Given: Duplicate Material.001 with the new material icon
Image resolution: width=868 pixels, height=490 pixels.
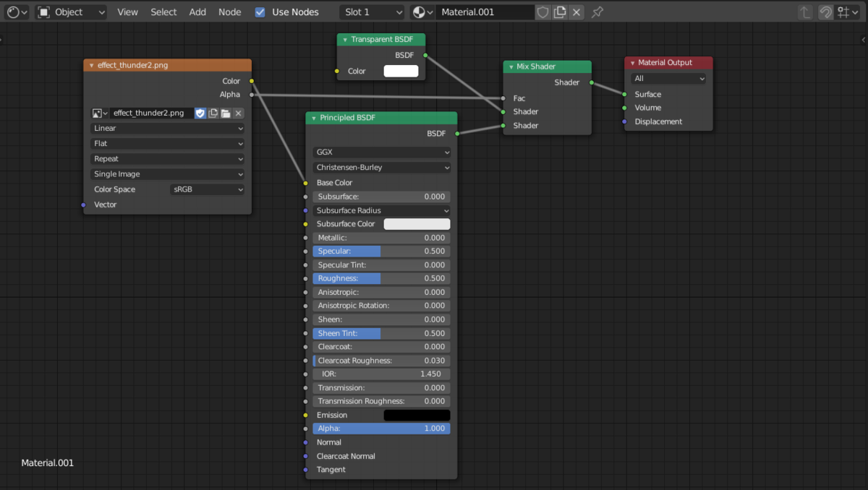Looking at the screenshot, I should click(x=560, y=12).
